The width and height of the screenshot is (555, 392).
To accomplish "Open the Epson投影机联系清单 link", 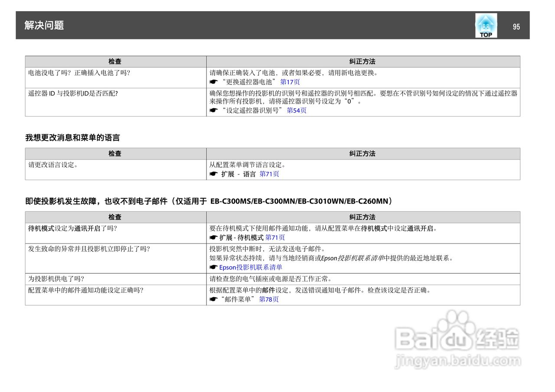I will (251, 268).
